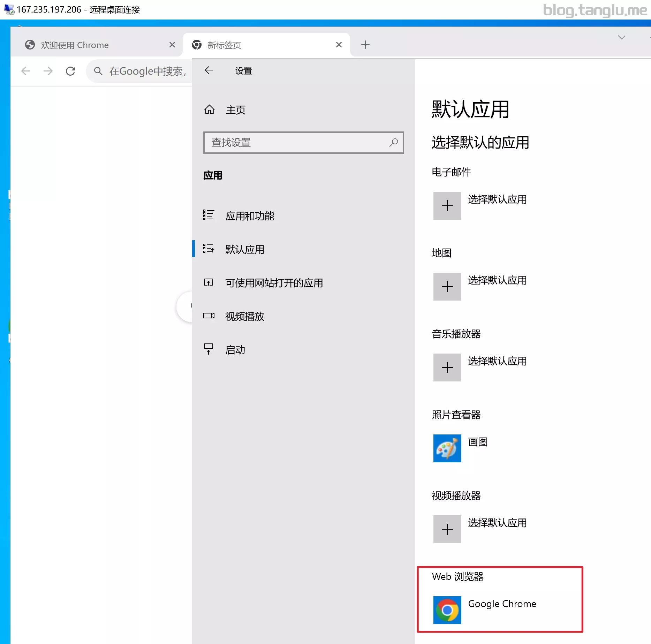Viewport: 651px width, 644px height.
Task: Choose a default music player with the plus button
Action: pyautogui.click(x=447, y=368)
